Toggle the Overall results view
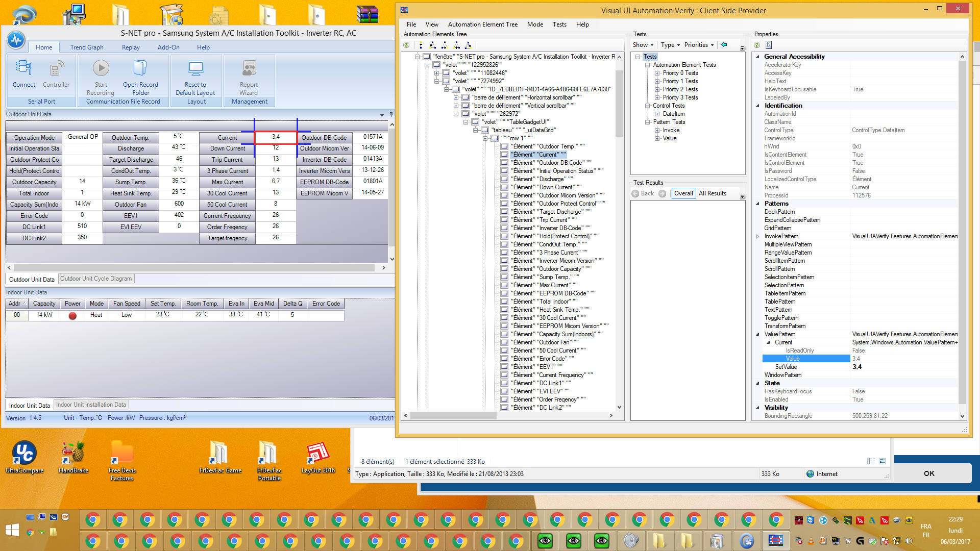 click(x=683, y=193)
